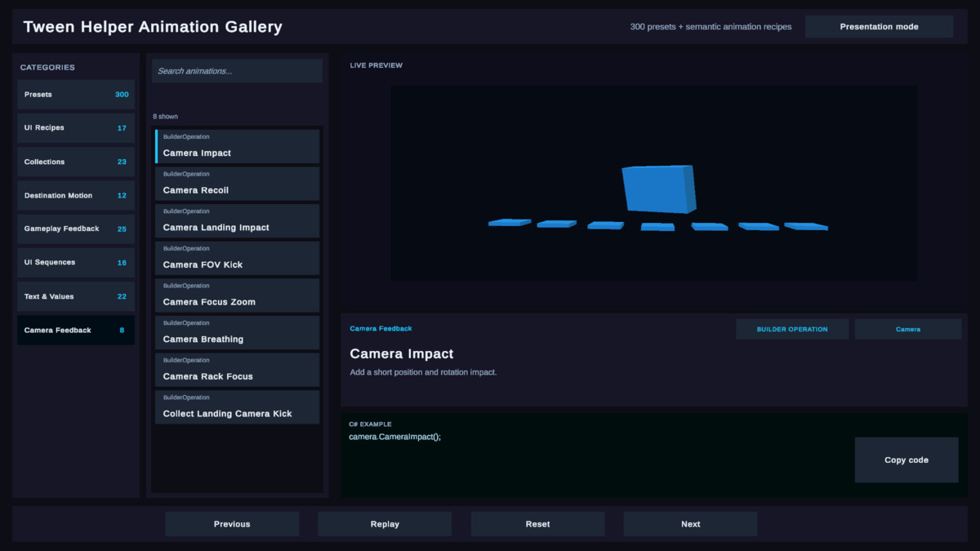Choose the Camera Recoil animation
Screen dimensions: 980x551
(x=237, y=184)
